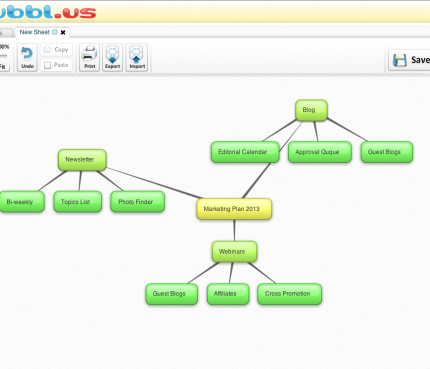Click the Paste toolbar button
Image resolution: width=430 pixels, height=369 pixels.
(x=56, y=65)
